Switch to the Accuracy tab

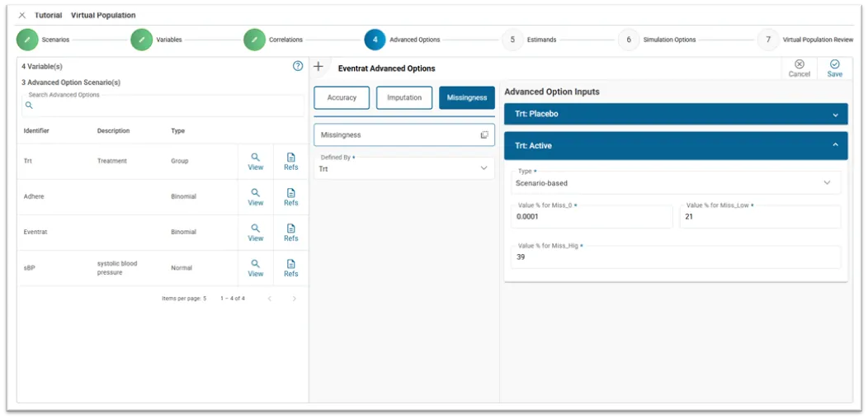342,97
